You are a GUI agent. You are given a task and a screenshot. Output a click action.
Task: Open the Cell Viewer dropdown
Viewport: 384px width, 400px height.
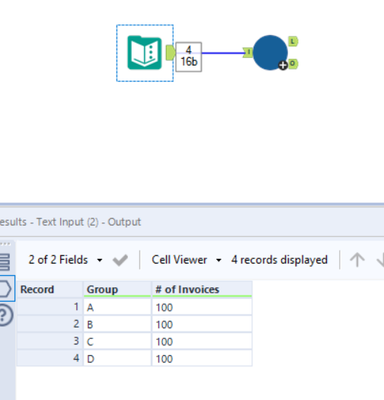tap(186, 260)
